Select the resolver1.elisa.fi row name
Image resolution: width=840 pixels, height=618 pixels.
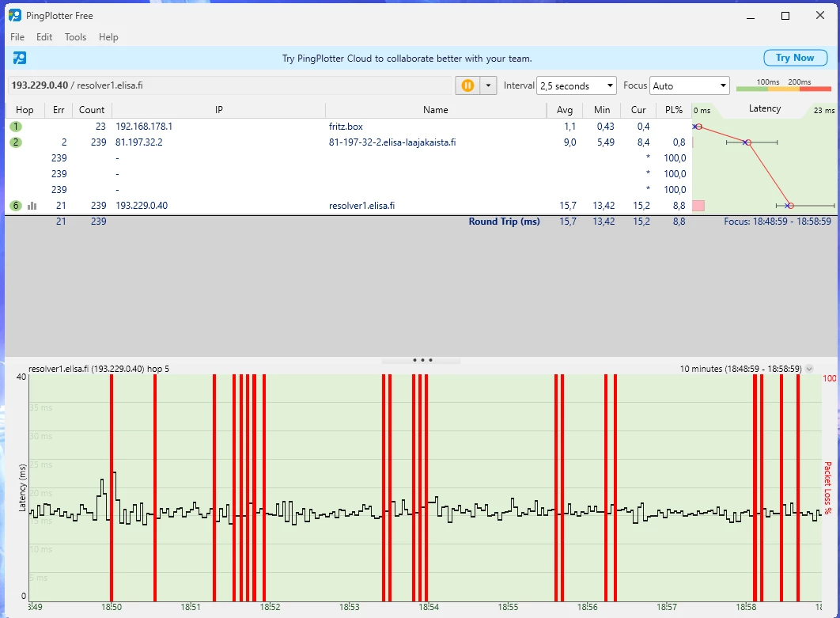pyautogui.click(x=361, y=206)
